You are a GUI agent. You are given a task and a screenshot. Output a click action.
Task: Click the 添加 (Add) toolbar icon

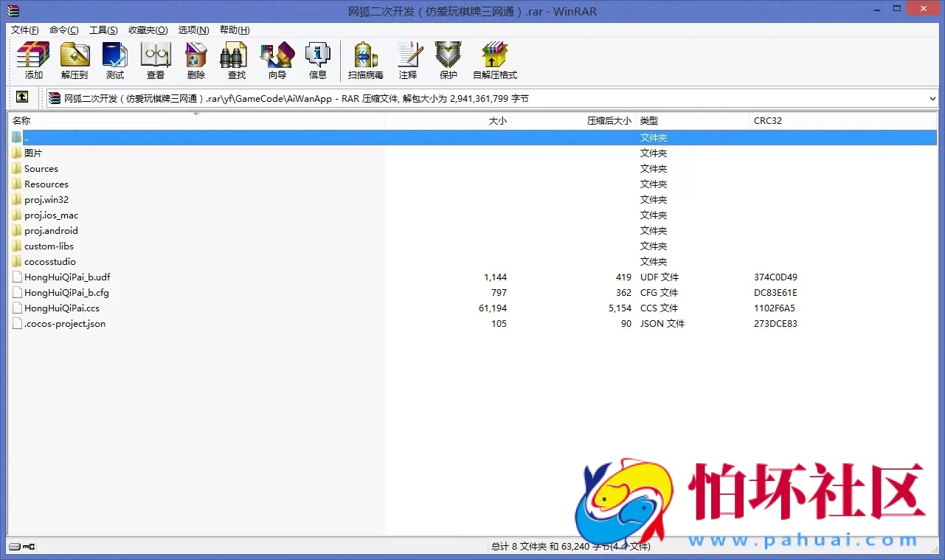pyautogui.click(x=32, y=59)
